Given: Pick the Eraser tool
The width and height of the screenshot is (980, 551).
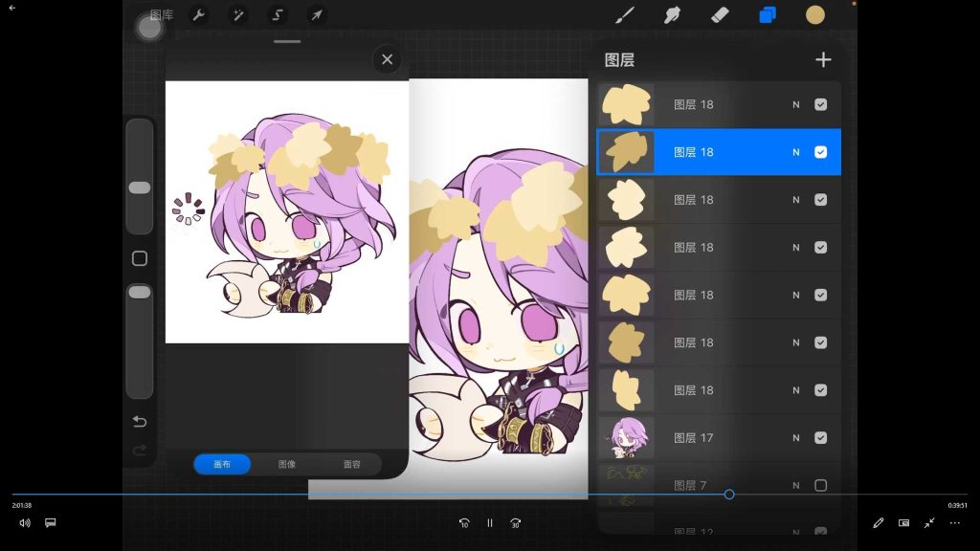Looking at the screenshot, I should click(x=720, y=15).
